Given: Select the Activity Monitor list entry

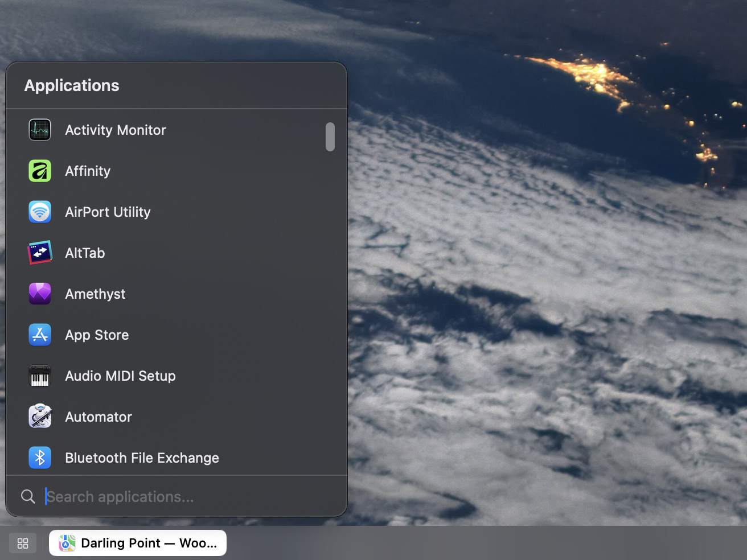Looking at the screenshot, I should point(115,130).
